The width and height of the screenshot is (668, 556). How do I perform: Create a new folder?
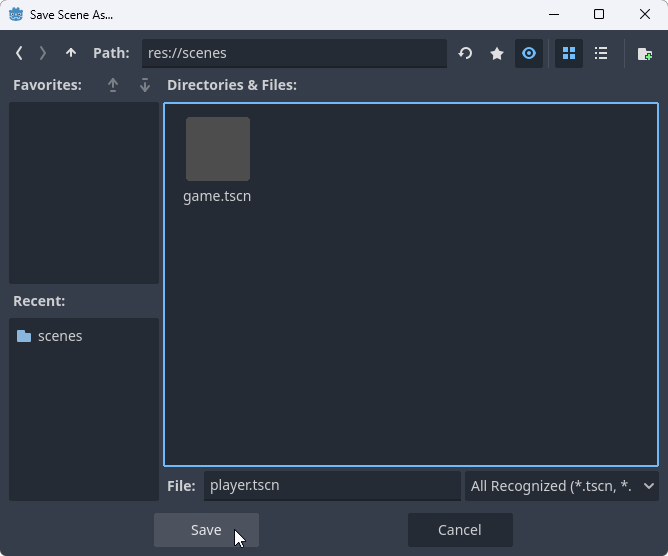645,53
